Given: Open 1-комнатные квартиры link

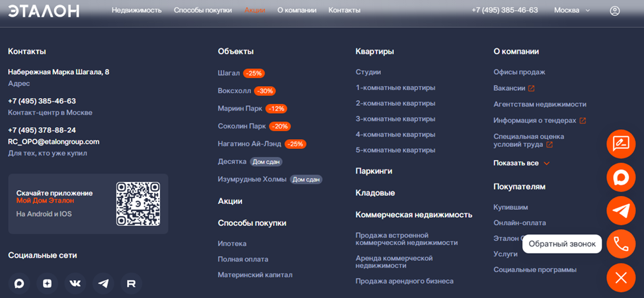Looking at the screenshot, I should [395, 87].
